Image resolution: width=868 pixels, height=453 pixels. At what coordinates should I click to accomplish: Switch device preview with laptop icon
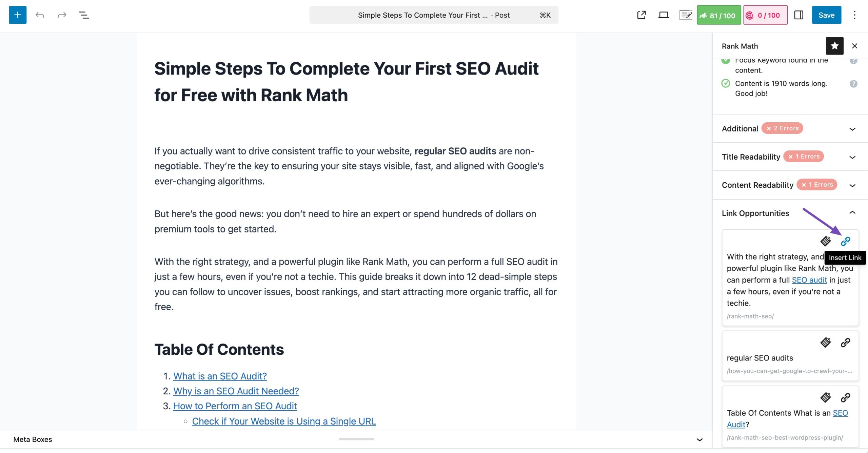coord(663,15)
